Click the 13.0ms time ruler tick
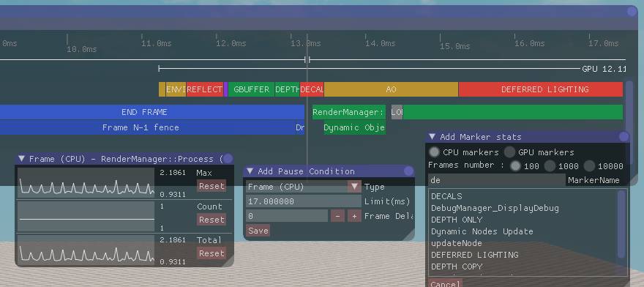The image size is (644, 287). click(307, 43)
